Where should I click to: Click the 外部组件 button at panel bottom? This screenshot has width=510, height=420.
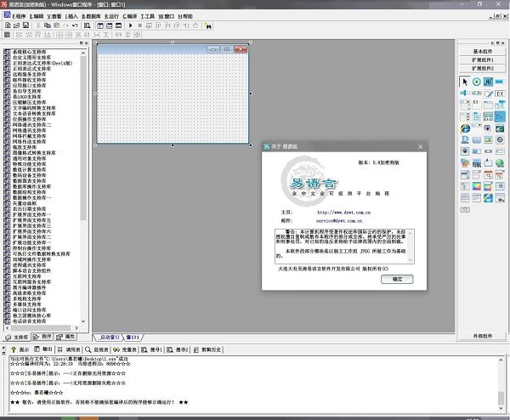[x=481, y=336]
